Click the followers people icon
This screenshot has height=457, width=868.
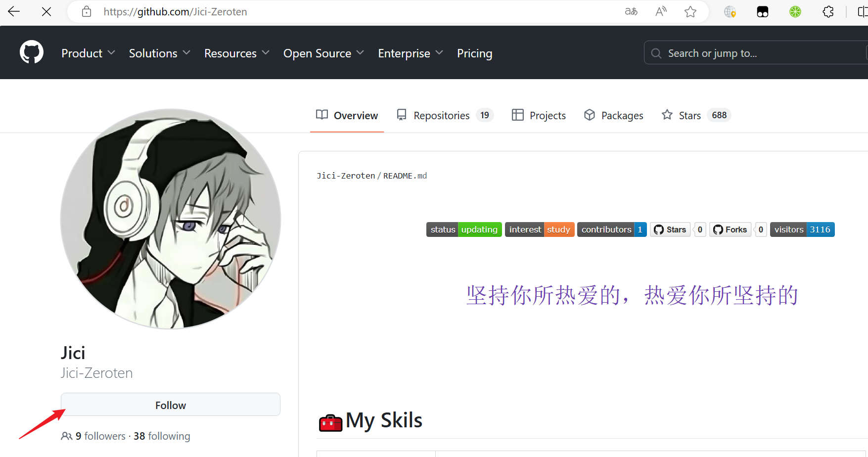(67, 436)
